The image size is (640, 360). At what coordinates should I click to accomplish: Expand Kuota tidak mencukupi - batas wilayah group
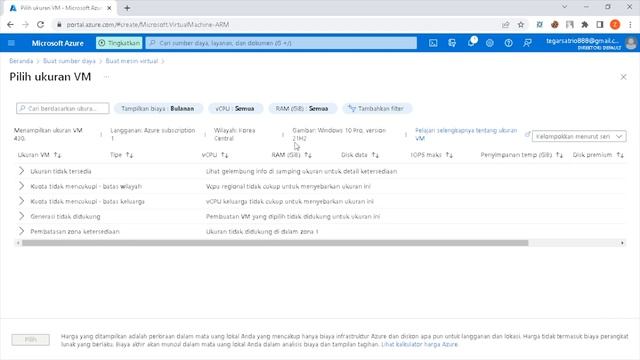(x=21, y=186)
